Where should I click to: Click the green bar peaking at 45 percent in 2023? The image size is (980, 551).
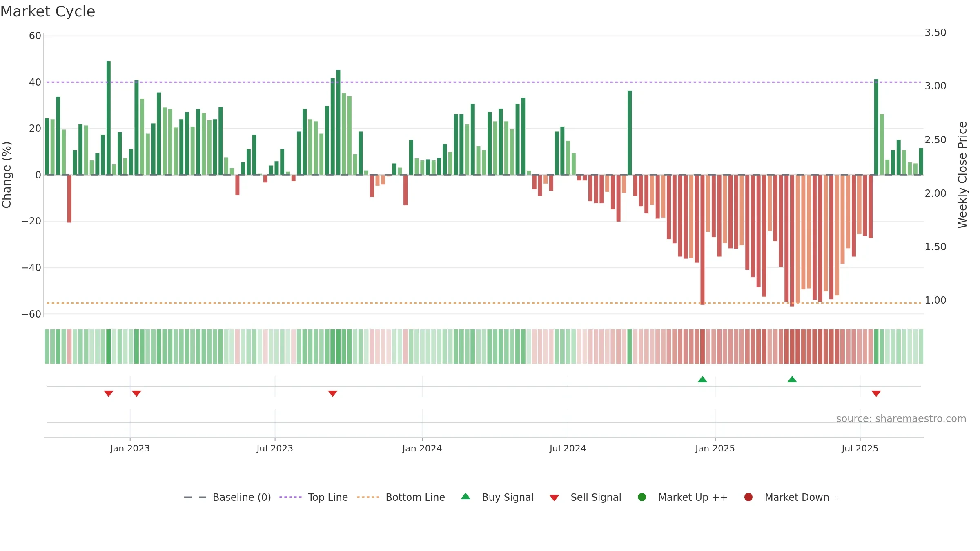click(x=338, y=122)
